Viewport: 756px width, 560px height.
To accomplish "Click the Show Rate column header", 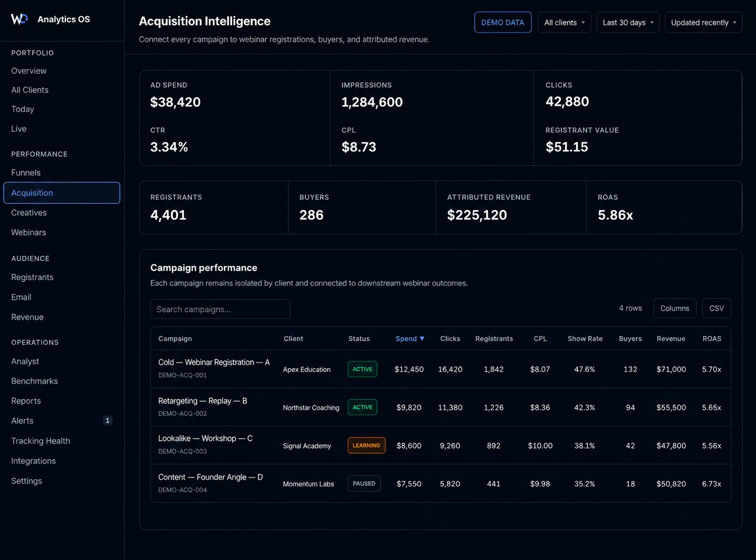I will pyautogui.click(x=585, y=339).
